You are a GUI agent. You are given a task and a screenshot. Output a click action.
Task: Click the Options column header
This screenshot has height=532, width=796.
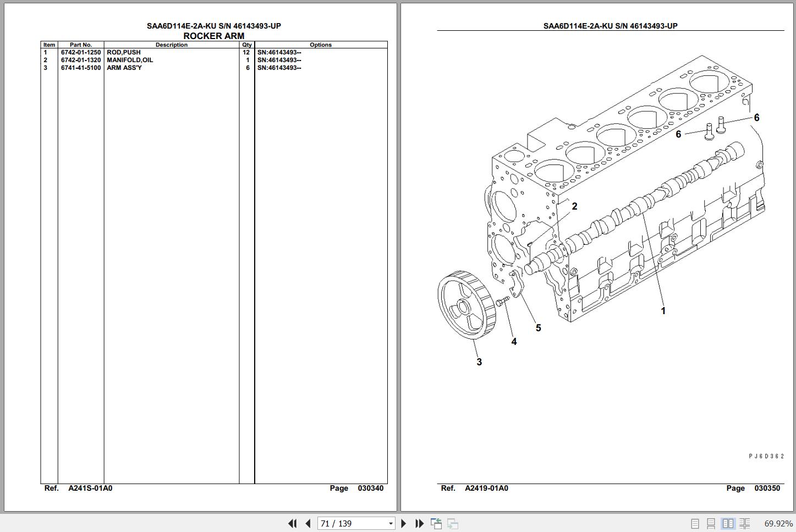tap(321, 45)
